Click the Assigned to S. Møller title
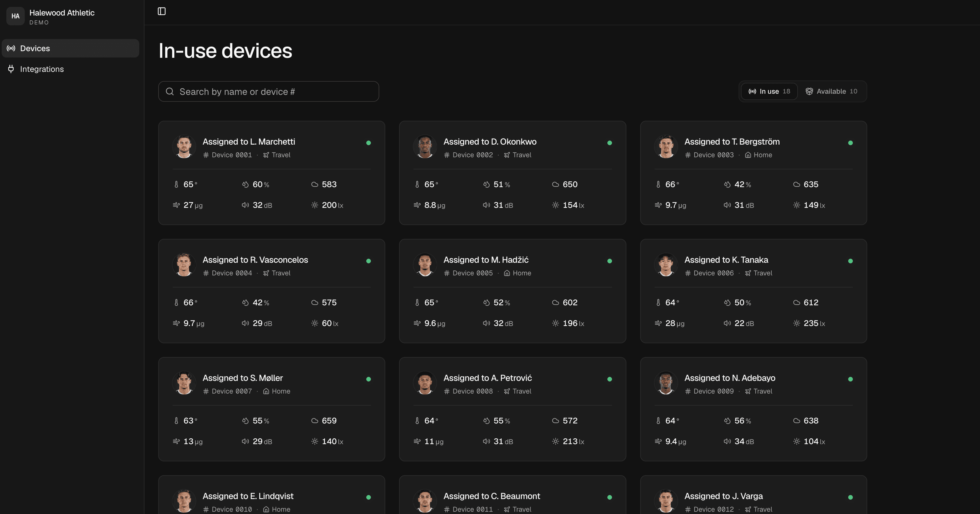The width and height of the screenshot is (980, 514). point(243,378)
